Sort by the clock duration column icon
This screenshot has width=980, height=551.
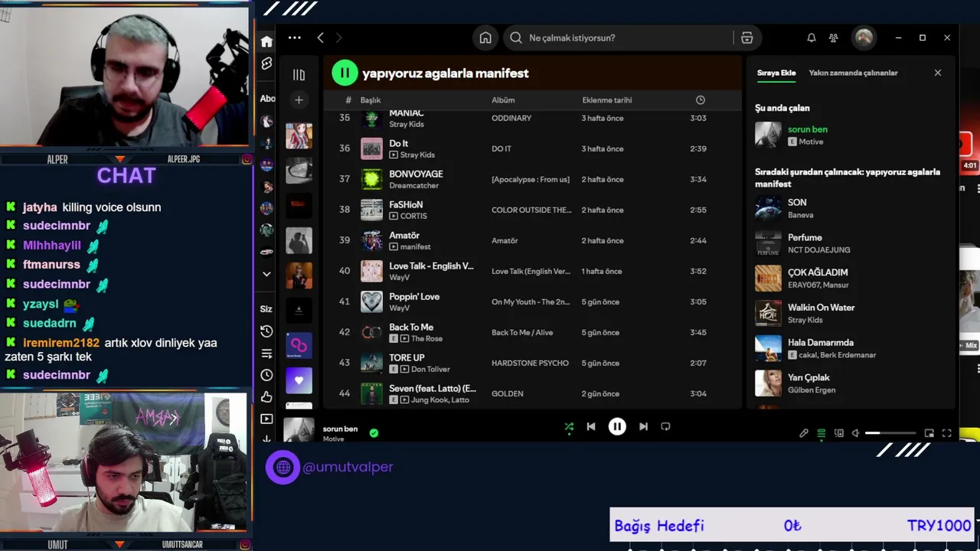700,100
